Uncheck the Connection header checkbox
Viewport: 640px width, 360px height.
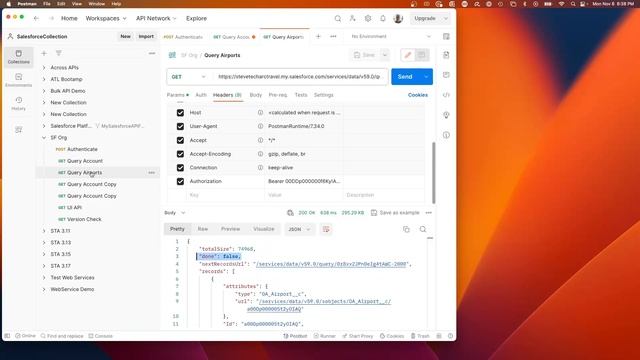click(x=180, y=168)
